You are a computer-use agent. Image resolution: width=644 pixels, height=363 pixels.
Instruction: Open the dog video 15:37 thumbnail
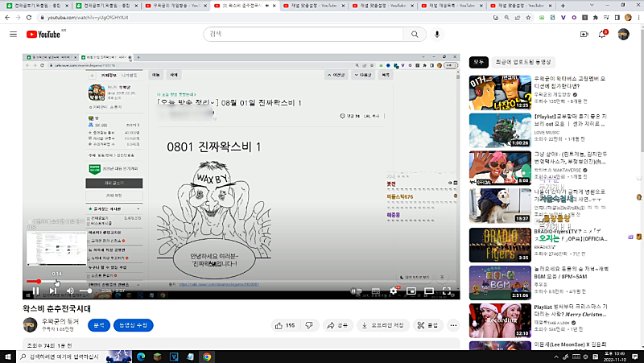(500, 206)
